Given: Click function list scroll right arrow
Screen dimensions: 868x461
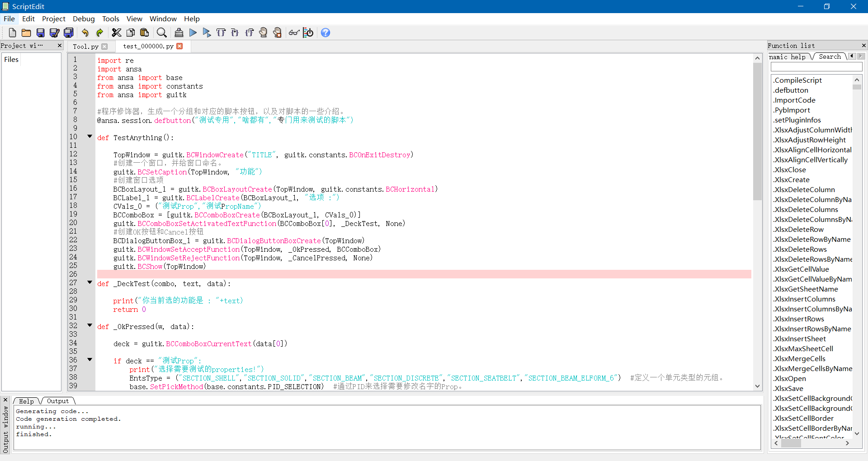Looking at the screenshot, I should click(x=847, y=443).
